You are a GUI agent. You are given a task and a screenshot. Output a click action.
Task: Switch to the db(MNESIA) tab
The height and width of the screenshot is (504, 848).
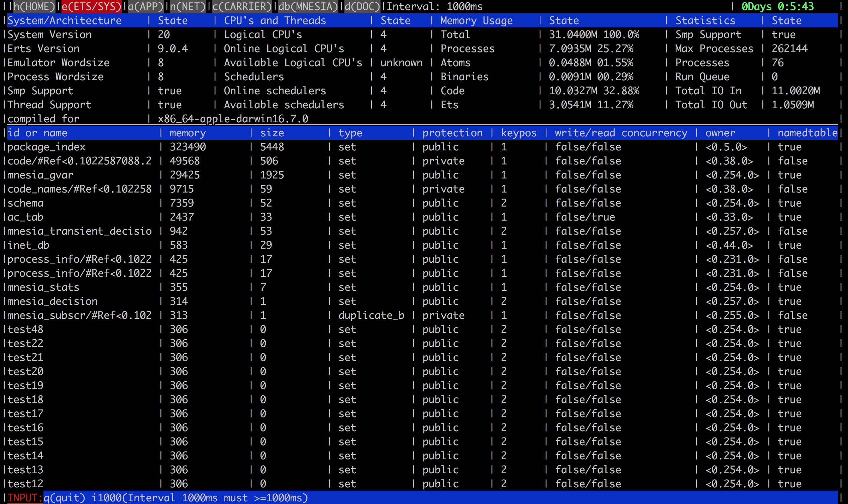(x=308, y=6)
